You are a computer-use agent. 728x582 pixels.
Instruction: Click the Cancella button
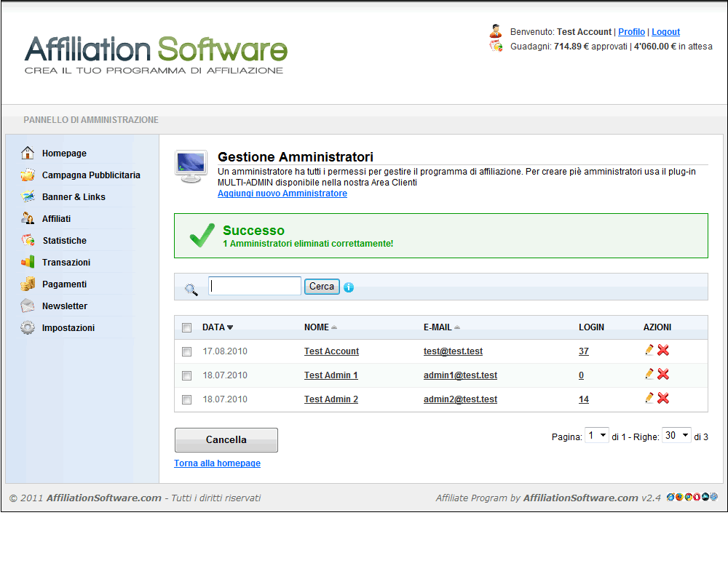pyautogui.click(x=226, y=439)
